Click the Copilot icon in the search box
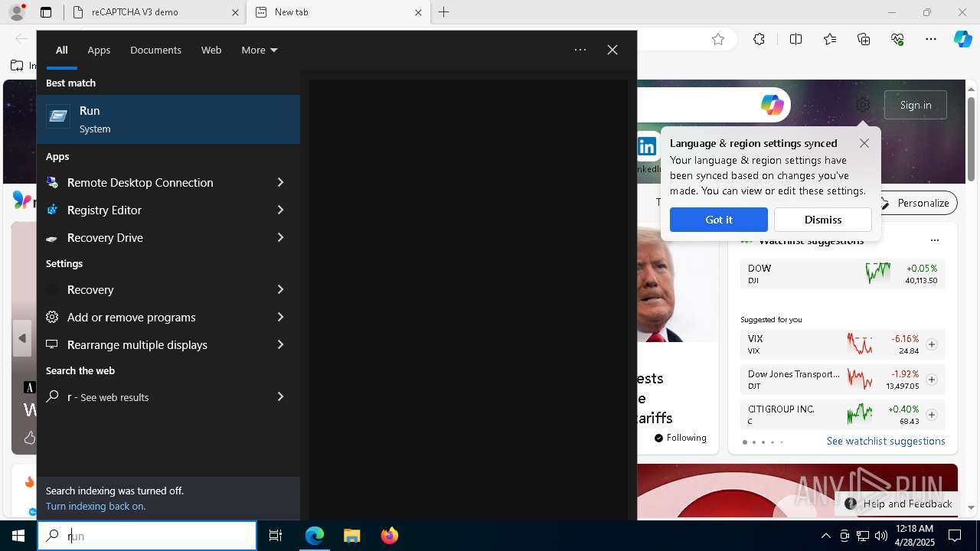Screen dimensions: 980x551 click(x=772, y=105)
